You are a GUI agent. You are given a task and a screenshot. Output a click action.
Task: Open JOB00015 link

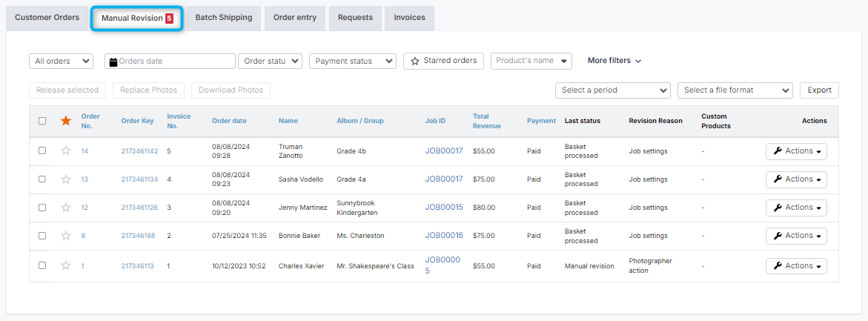[444, 207]
